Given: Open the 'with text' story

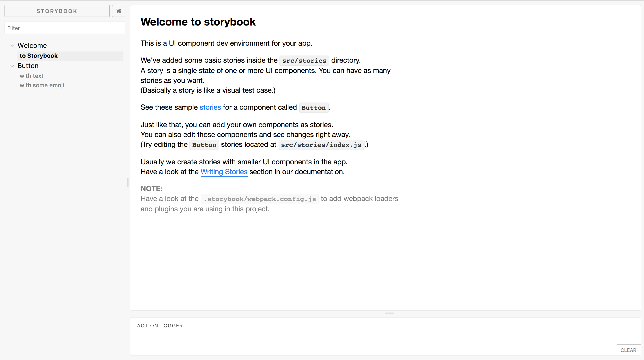Looking at the screenshot, I should click(32, 76).
